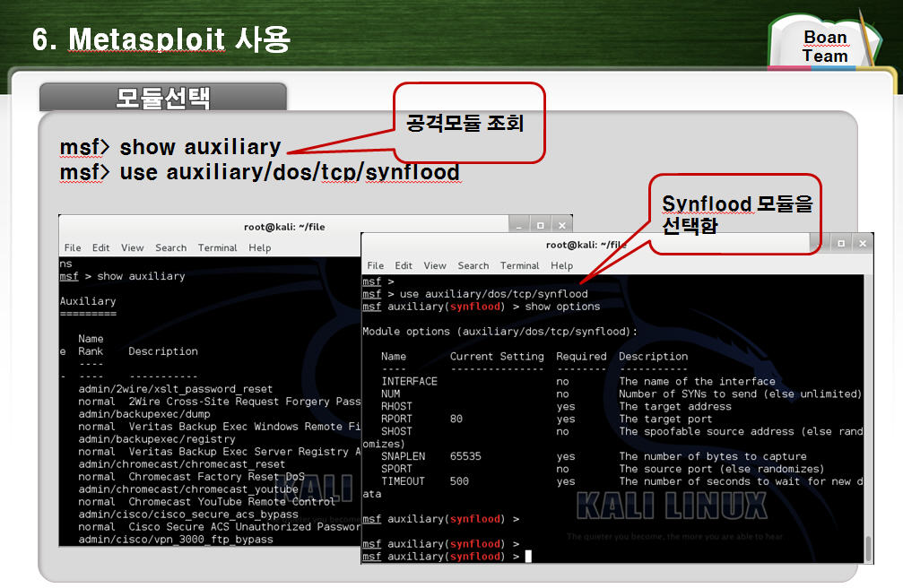Click RPORT option row name
The width and height of the screenshot is (903, 588).
(396, 419)
